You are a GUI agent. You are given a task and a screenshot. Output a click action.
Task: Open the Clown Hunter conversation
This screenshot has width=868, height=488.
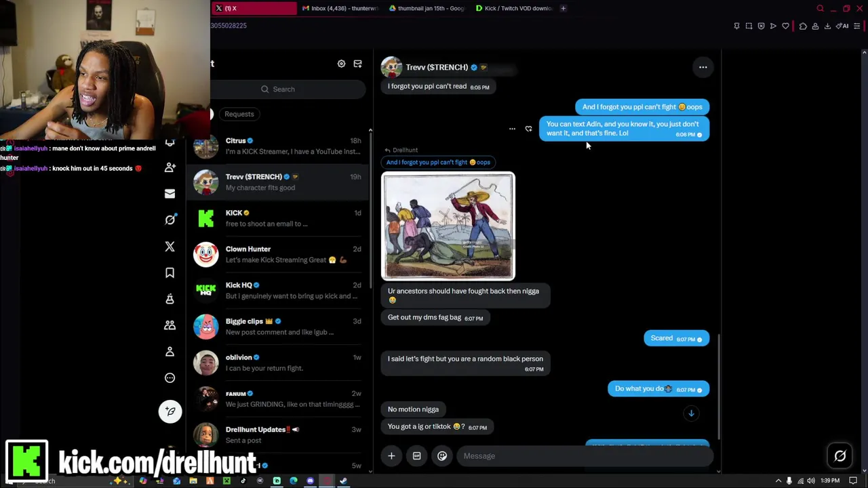coord(279,254)
